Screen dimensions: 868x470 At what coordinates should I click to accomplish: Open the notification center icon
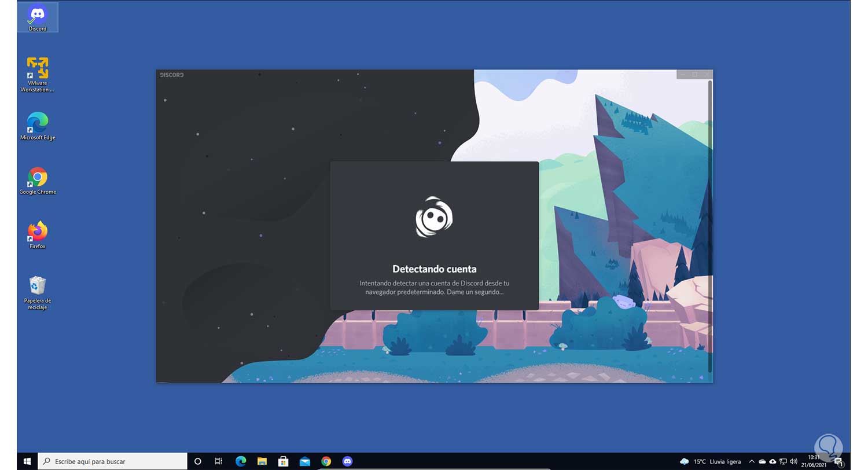pyautogui.click(x=838, y=461)
